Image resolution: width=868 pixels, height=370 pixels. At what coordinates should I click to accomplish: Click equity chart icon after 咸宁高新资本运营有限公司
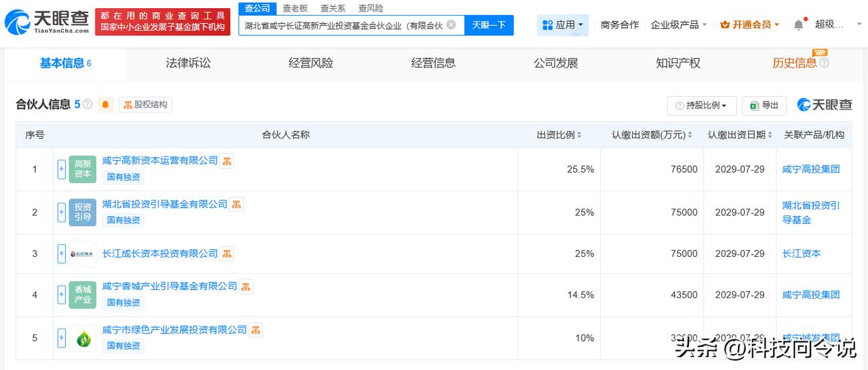coord(227,161)
